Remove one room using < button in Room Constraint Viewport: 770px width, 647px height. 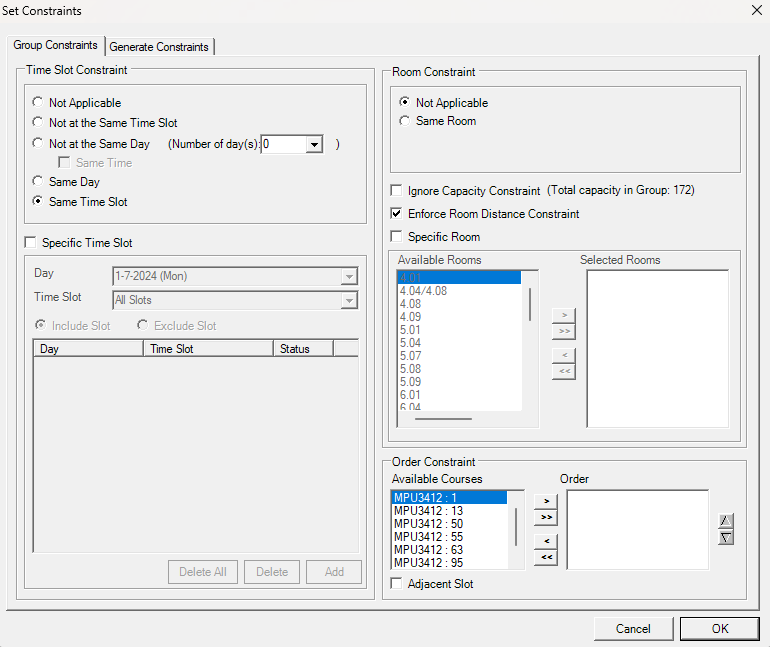pos(564,355)
